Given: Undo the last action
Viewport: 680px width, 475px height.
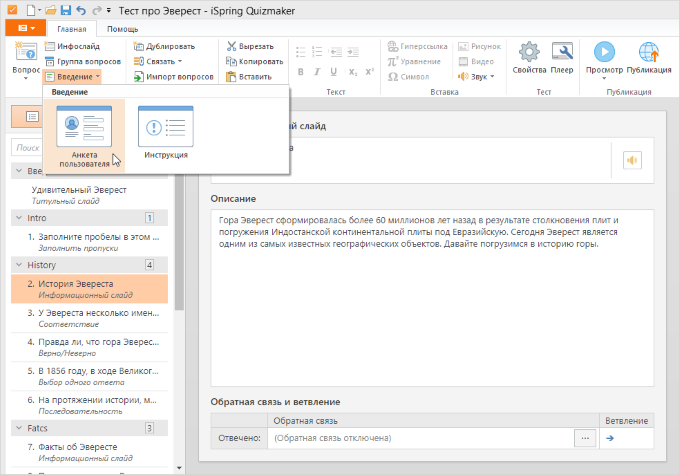Looking at the screenshot, I should click(81, 10).
